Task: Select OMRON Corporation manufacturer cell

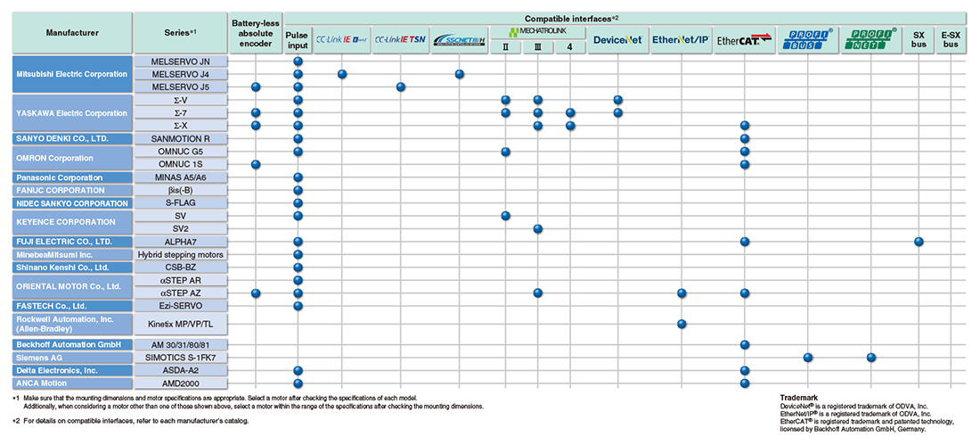Action: click(72, 158)
